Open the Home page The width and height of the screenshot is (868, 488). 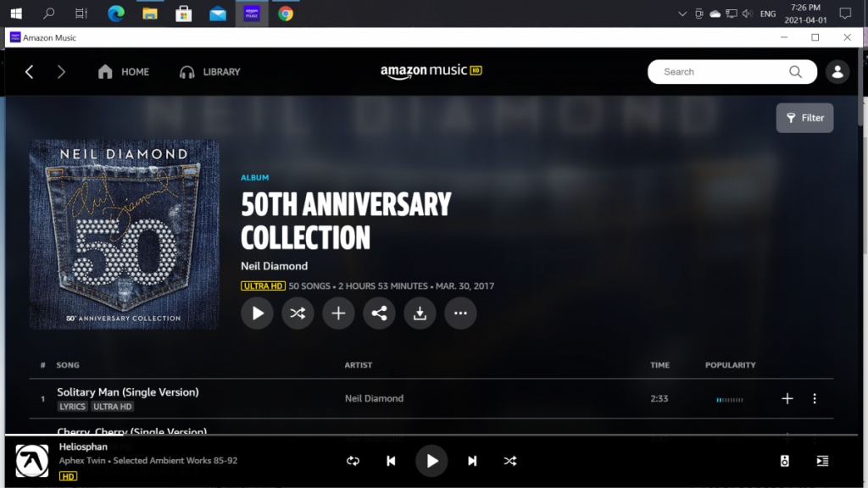pyautogui.click(x=124, y=72)
